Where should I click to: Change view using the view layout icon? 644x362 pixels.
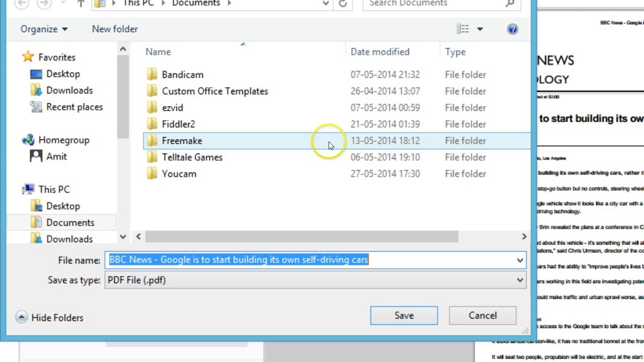[463, 29]
